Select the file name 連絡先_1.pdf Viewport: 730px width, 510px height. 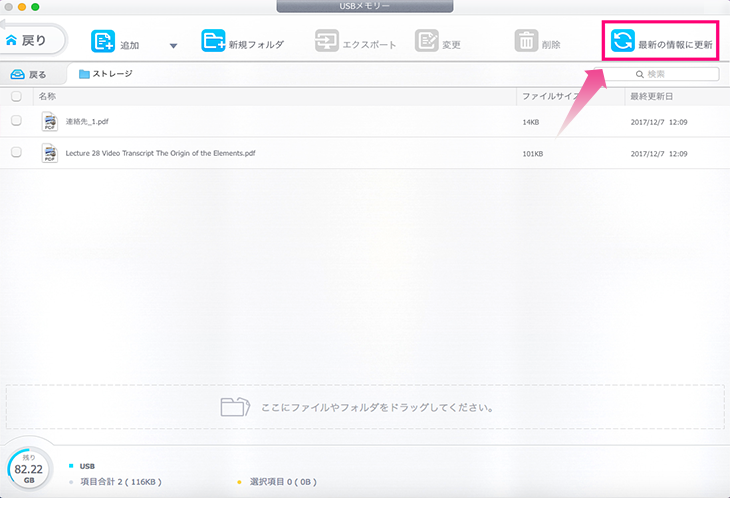pyautogui.click(x=87, y=122)
